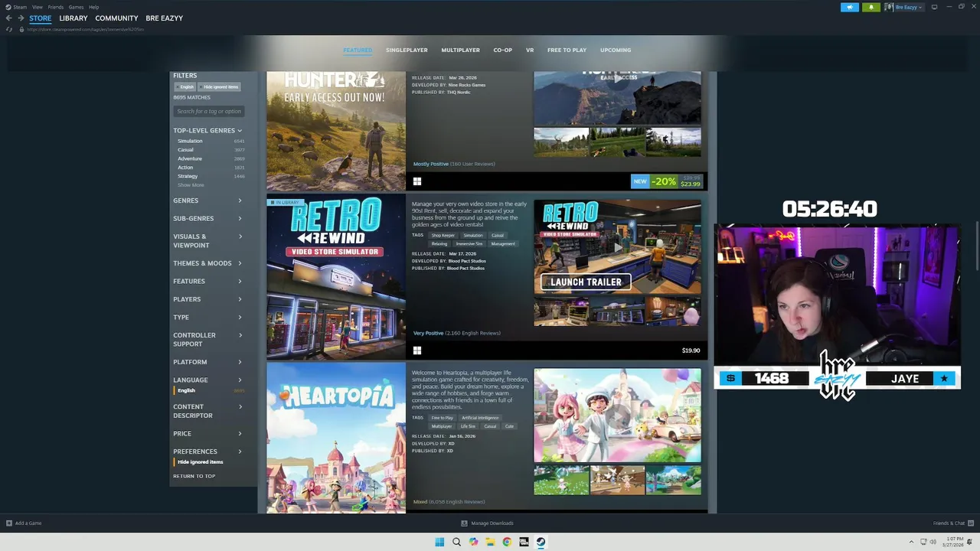Open the Singleplayer tab
Screen dimensions: 980x551
[407, 51]
